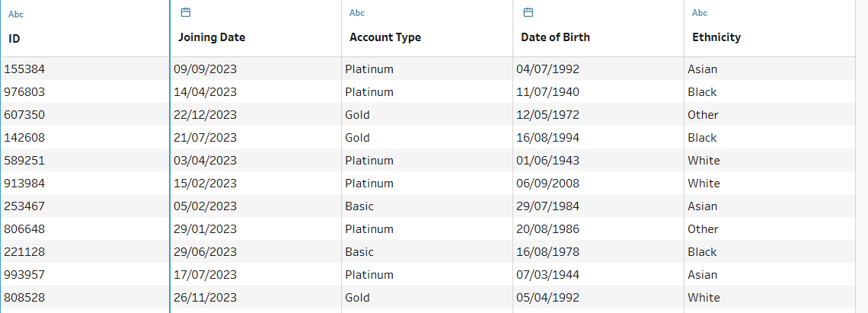Screen dimensions: 868x313
Task: Click the Abc type icon above Ethnicity
Action: point(700,13)
